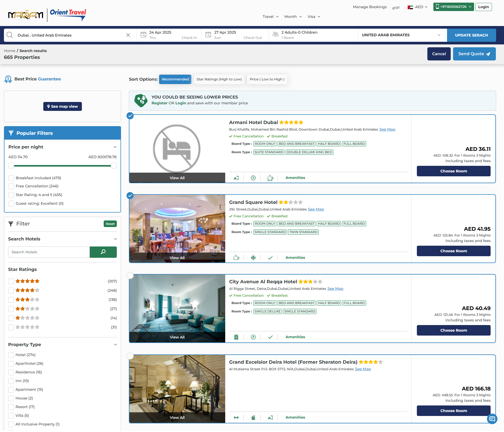
Task: Open See Map link for Grand Square Hotel
Action: 316,209
